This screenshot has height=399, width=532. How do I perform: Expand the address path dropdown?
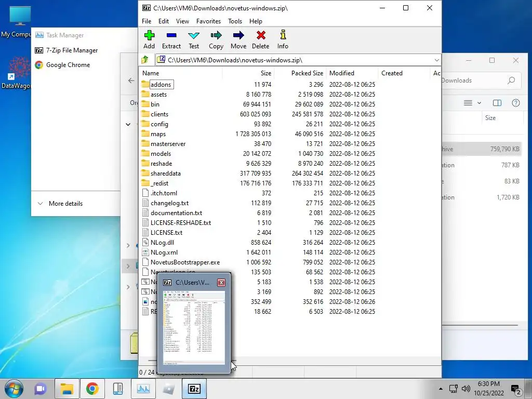(436, 60)
